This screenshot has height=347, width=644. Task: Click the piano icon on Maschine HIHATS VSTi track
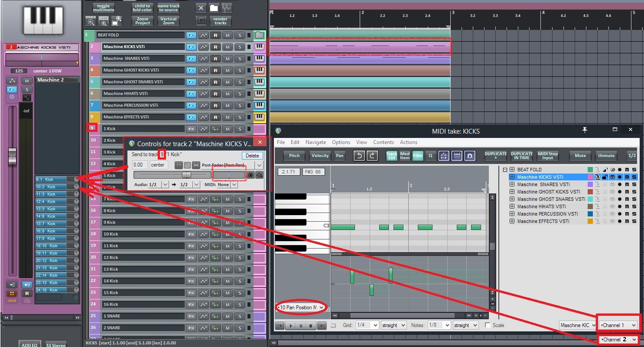pos(259,94)
